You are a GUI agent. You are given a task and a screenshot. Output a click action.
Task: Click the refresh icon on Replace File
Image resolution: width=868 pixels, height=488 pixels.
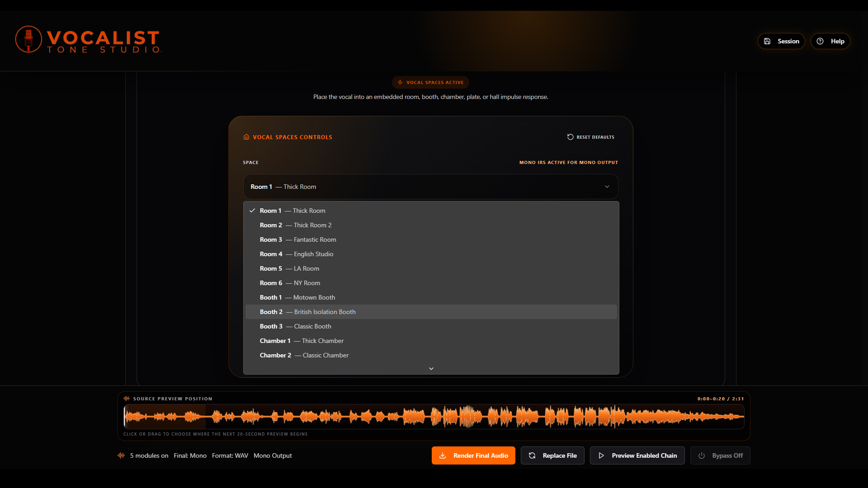tap(532, 455)
